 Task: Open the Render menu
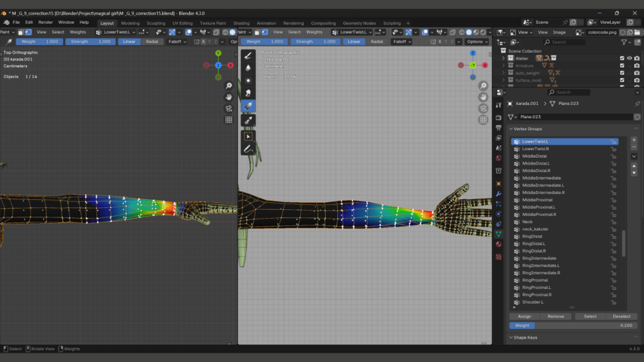[45, 22]
